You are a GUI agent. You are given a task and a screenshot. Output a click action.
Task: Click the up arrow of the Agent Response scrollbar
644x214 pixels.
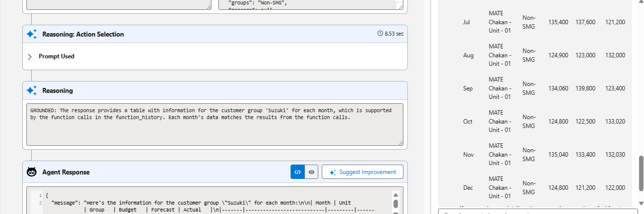396,195
